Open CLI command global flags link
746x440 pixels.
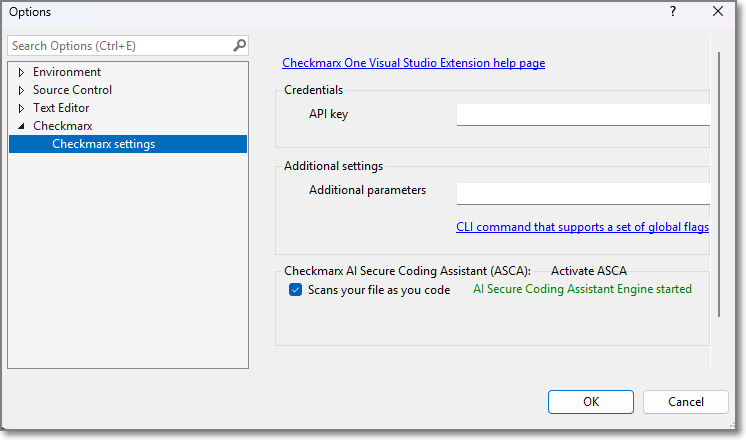pyautogui.click(x=582, y=227)
